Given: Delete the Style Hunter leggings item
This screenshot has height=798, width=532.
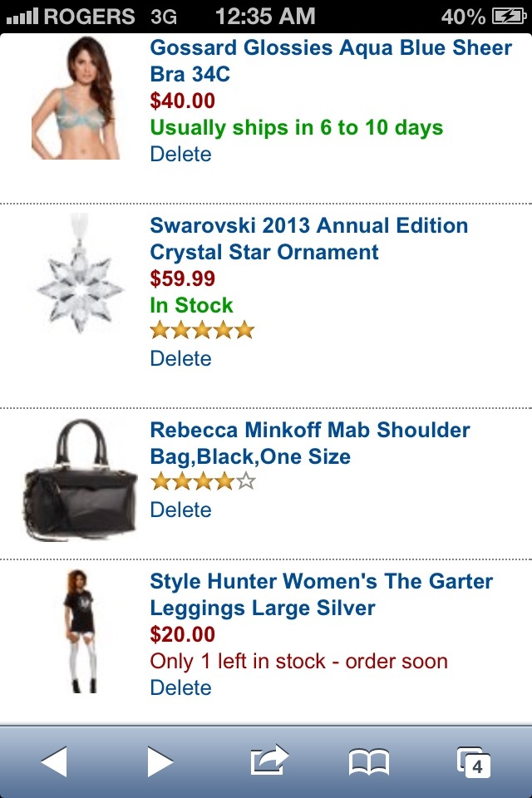Looking at the screenshot, I should pos(180,687).
